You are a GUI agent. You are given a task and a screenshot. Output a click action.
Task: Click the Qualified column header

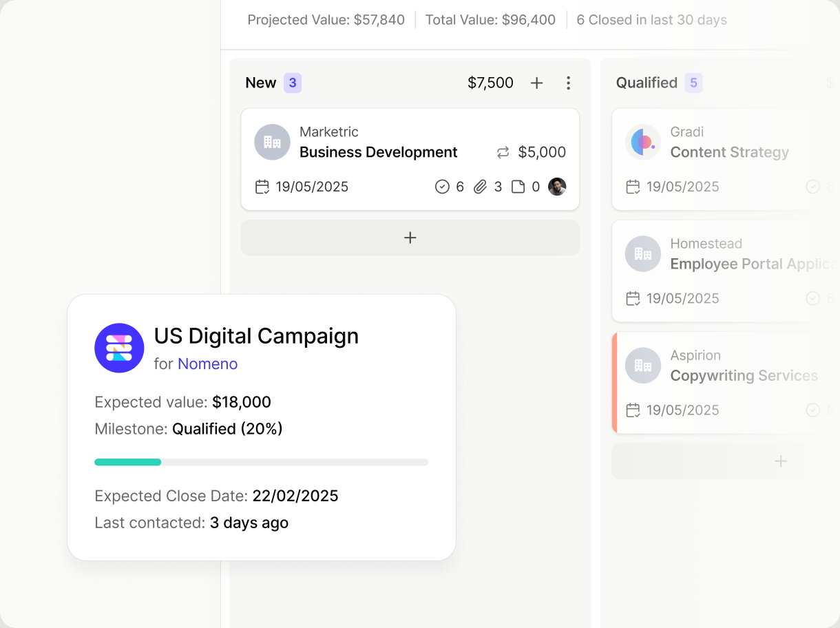pos(647,82)
